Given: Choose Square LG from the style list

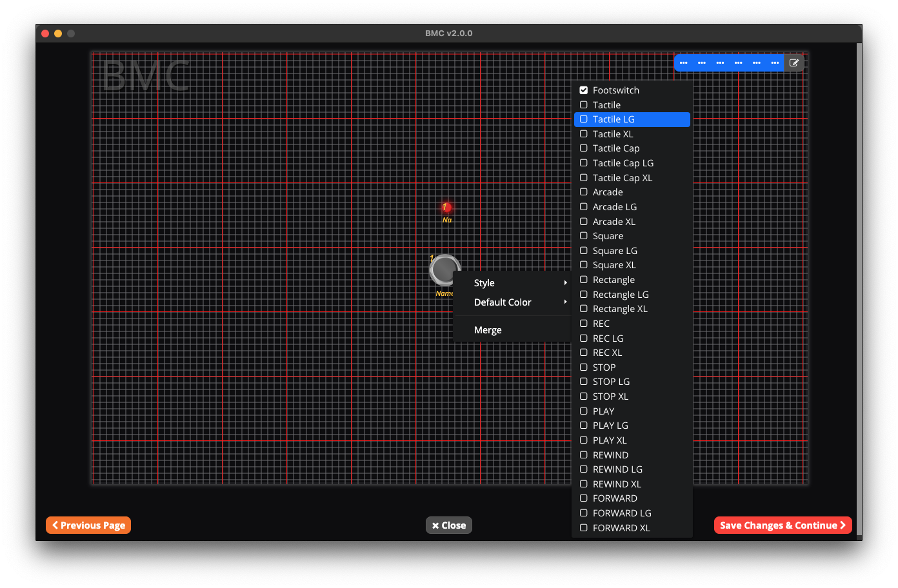Looking at the screenshot, I should pos(632,251).
